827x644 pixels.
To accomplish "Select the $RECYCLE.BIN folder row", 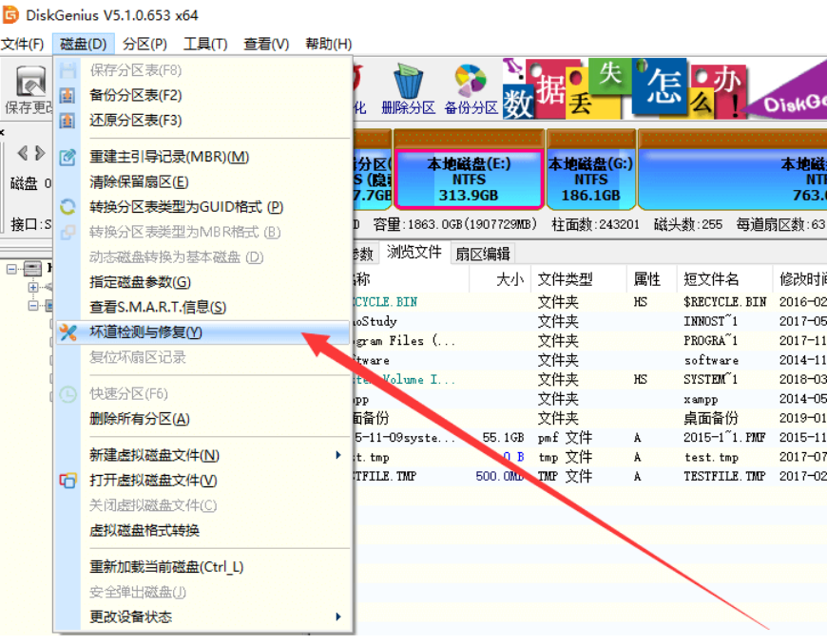I will [589, 302].
